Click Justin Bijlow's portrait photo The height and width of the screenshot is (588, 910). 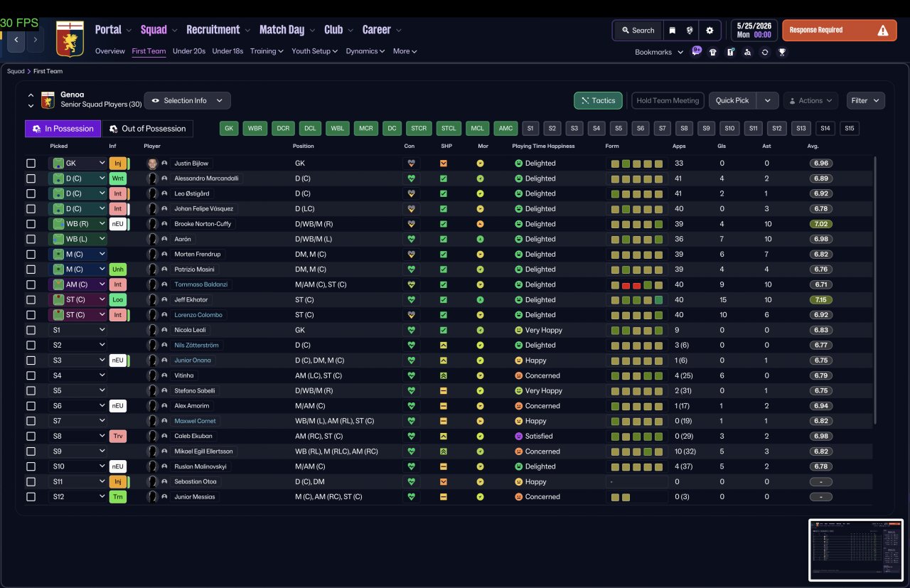coord(152,164)
